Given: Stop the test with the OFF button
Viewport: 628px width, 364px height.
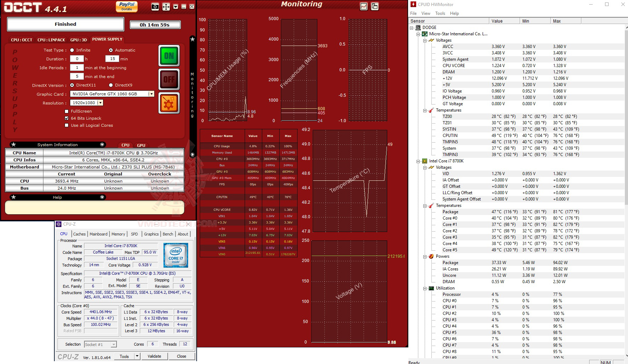Looking at the screenshot, I should 169,79.
